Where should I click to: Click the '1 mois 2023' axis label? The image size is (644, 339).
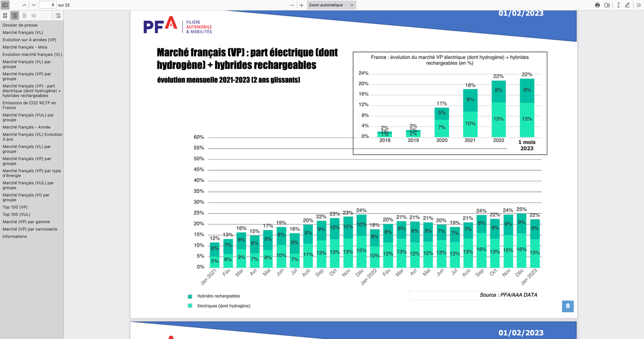point(527,146)
